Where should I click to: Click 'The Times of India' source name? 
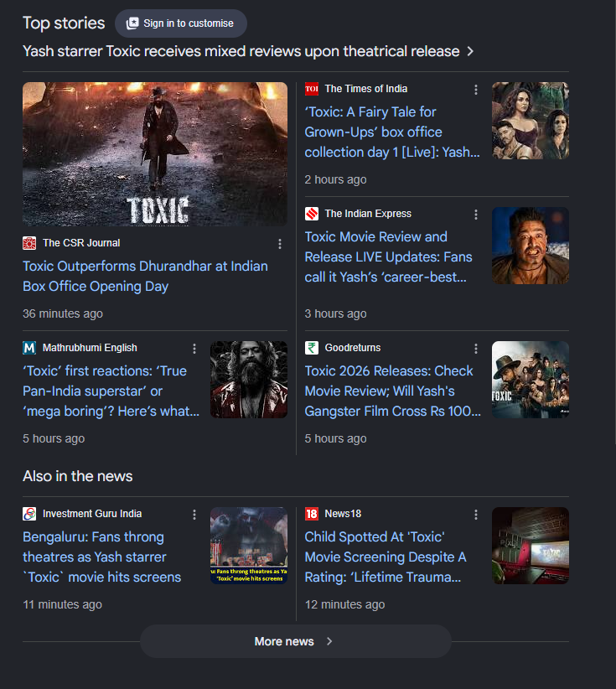366,89
